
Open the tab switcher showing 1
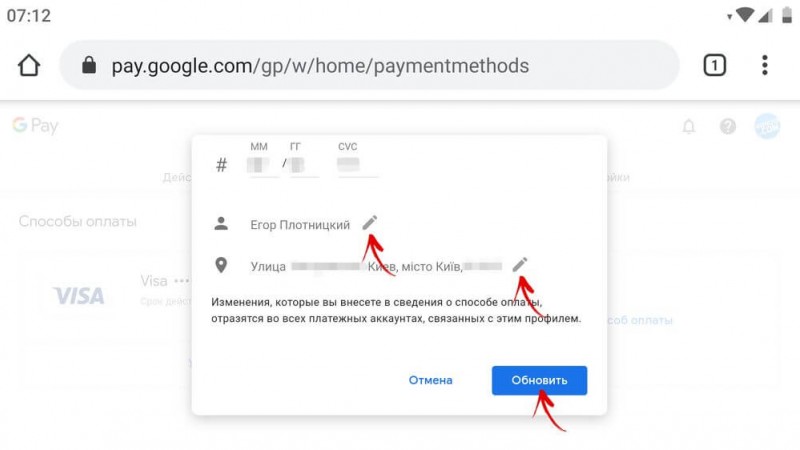click(714, 65)
